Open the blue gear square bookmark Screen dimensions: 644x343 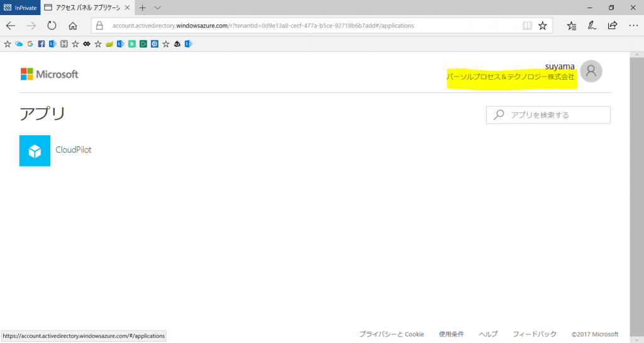click(x=155, y=44)
